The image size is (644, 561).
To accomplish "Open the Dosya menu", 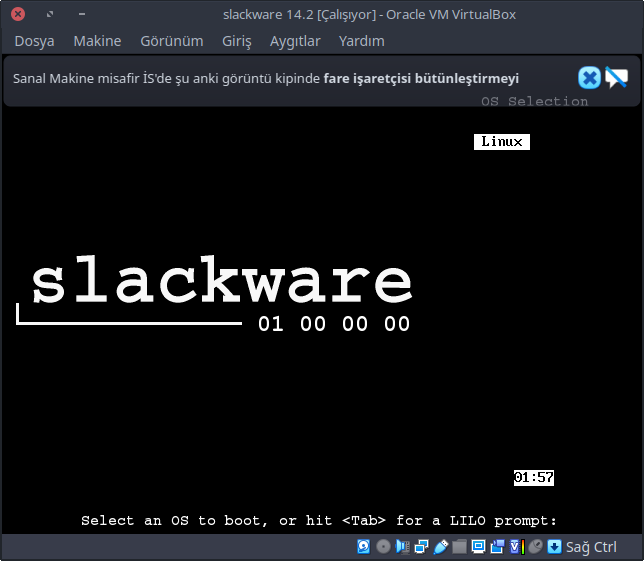I will [x=34, y=41].
